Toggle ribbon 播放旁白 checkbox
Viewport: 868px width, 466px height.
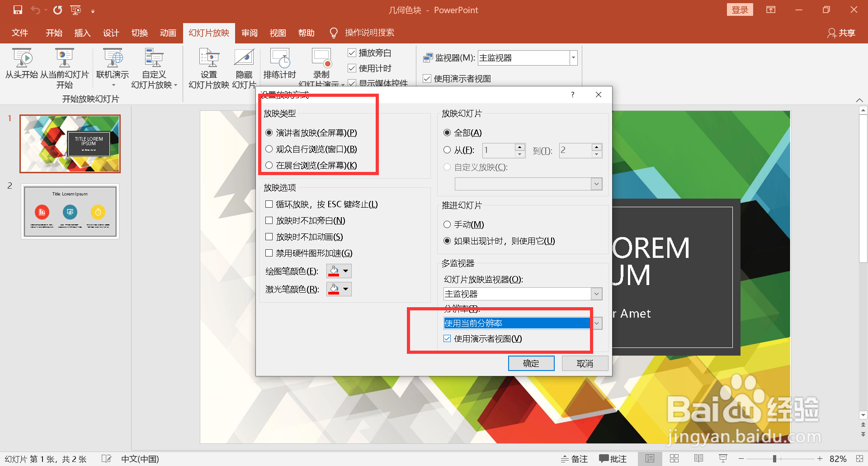[352, 53]
